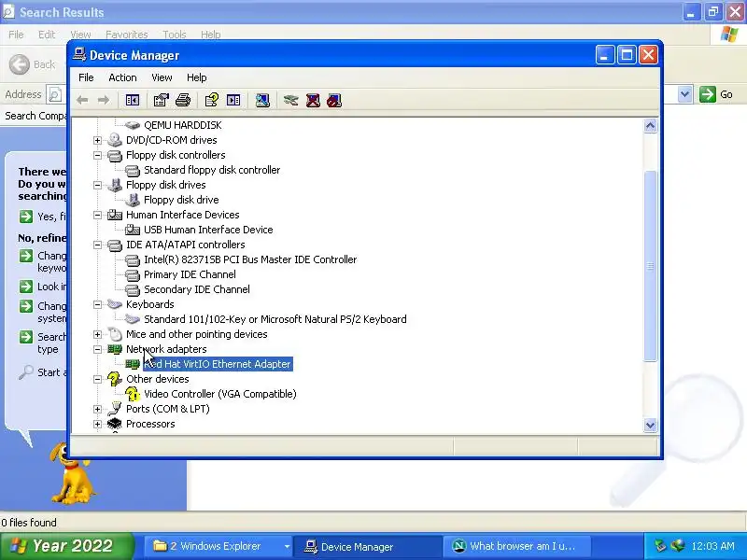This screenshot has height=560, width=747.
Task: Collapse the Floppy disk controllers node
Action: point(98,155)
